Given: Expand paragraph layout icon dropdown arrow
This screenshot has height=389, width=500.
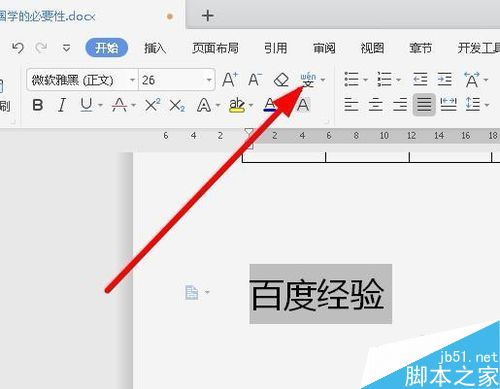Looking at the screenshot, I should click(207, 292).
